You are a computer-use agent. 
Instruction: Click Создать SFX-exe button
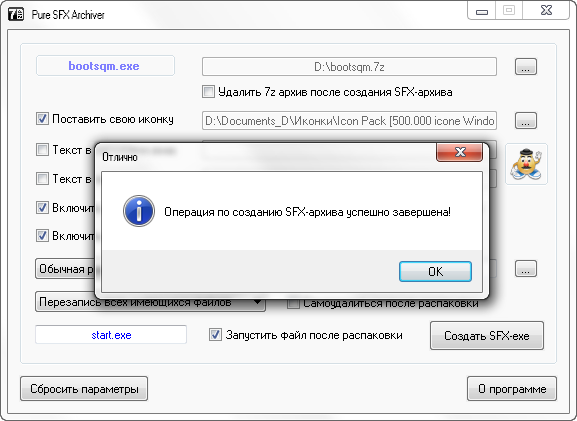coord(486,336)
